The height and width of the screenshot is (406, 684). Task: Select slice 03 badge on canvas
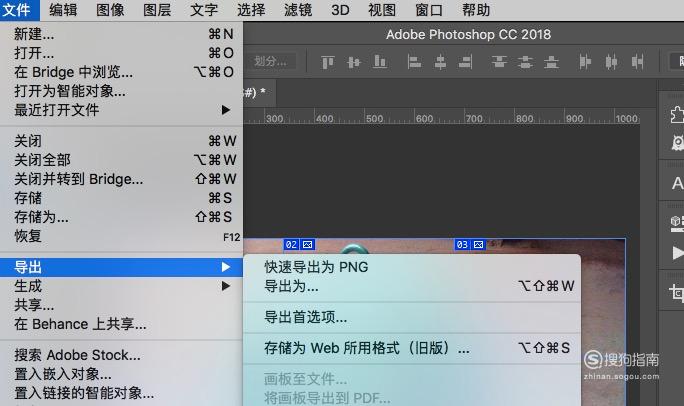click(x=470, y=245)
